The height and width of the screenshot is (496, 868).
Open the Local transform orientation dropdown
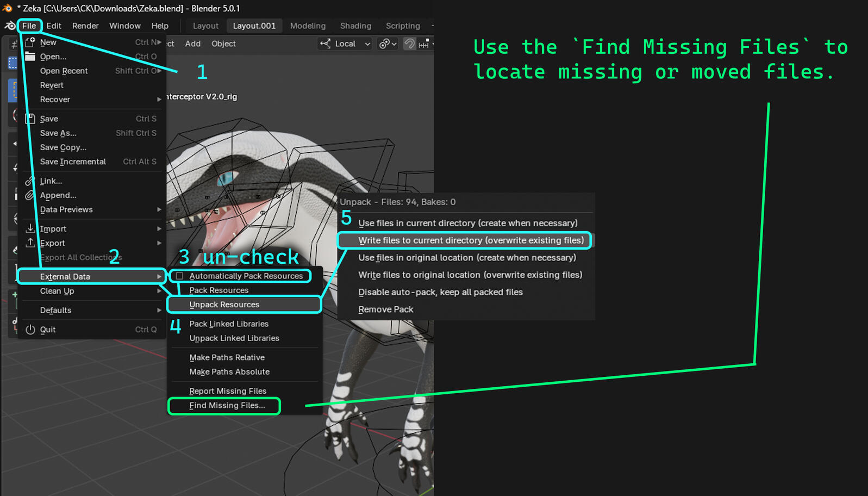point(345,44)
